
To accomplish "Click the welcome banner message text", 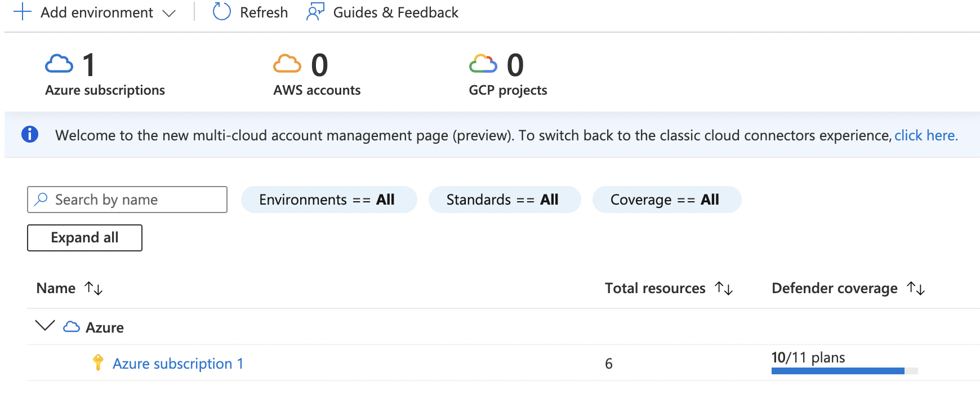I will 473,135.
